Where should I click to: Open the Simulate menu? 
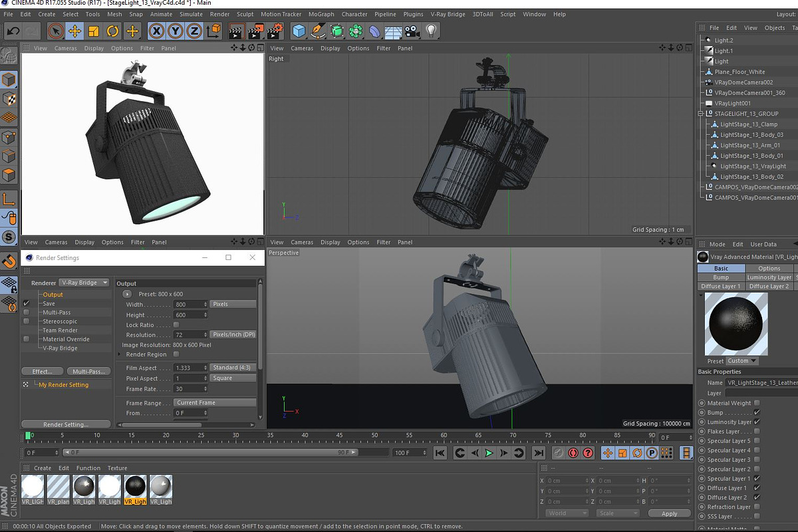tap(191, 14)
